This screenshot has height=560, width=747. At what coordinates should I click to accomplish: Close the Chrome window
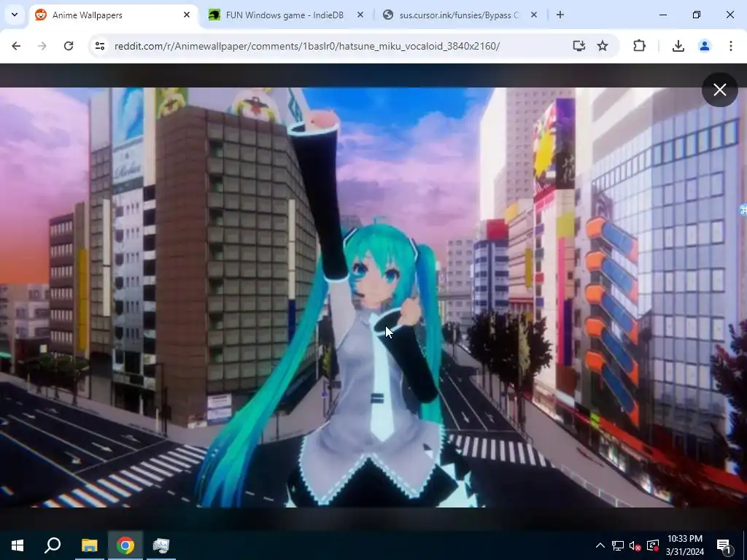coord(729,15)
